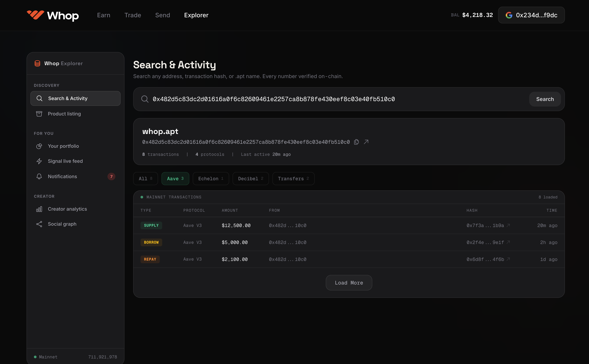Click the search bar magnifier icon

click(x=145, y=99)
